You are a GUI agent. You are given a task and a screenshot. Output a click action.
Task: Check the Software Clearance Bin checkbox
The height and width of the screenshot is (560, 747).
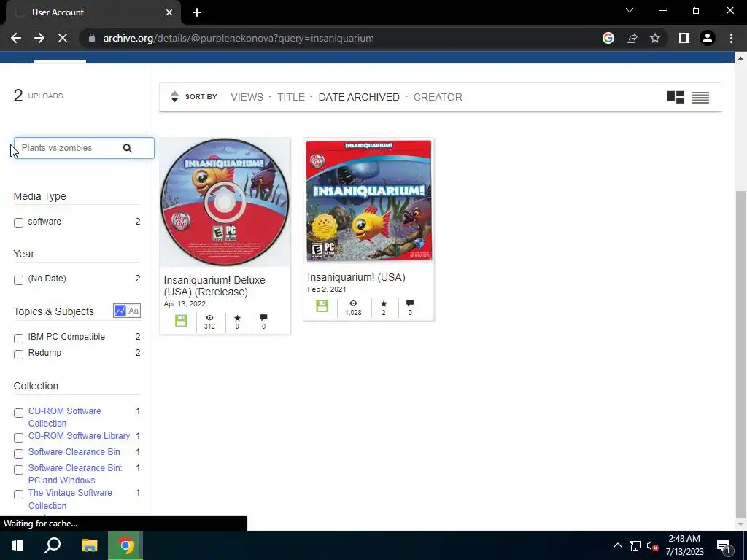point(18,454)
